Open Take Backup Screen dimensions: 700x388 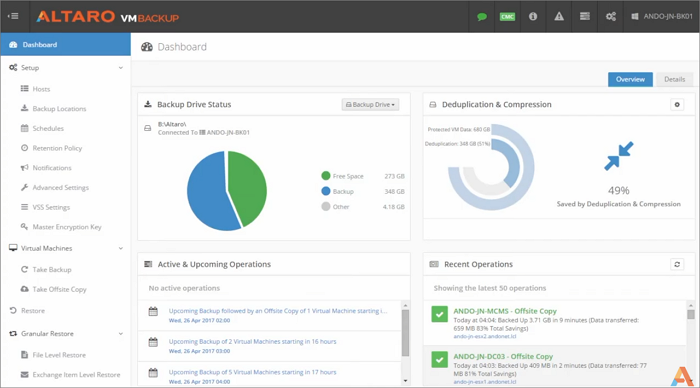pyautogui.click(x=52, y=269)
